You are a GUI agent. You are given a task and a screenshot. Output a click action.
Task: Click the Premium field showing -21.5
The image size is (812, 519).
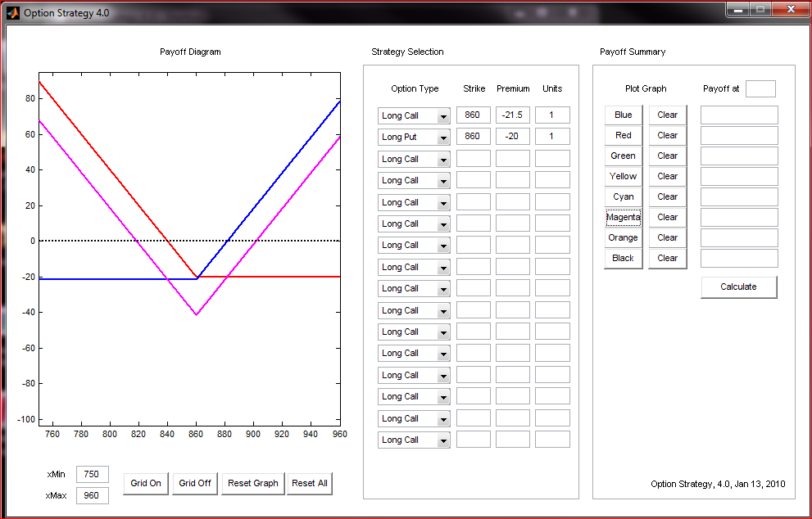(513, 115)
